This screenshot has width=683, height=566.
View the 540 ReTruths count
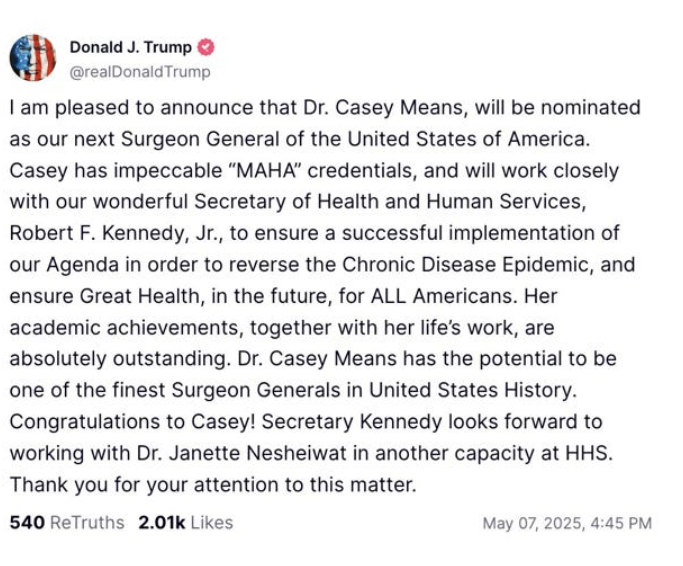[x=27, y=523]
